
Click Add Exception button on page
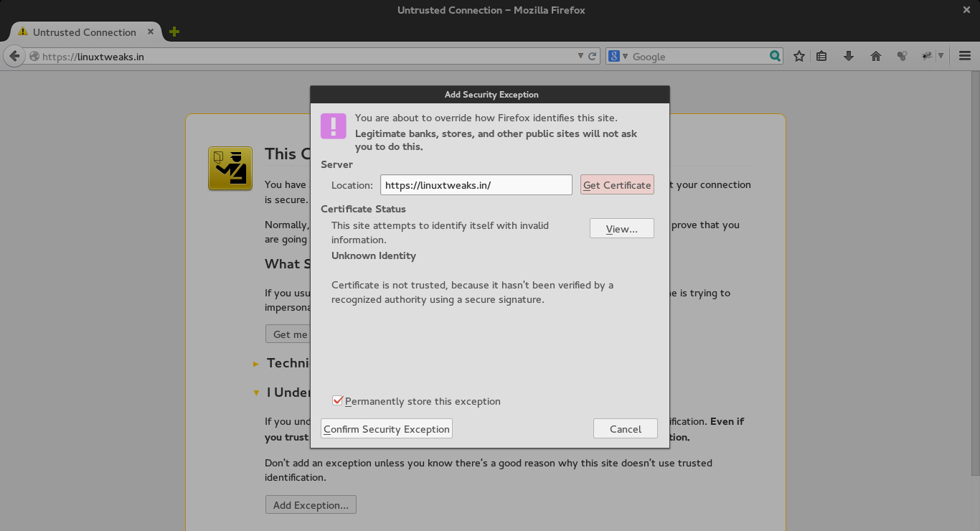[x=311, y=504]
